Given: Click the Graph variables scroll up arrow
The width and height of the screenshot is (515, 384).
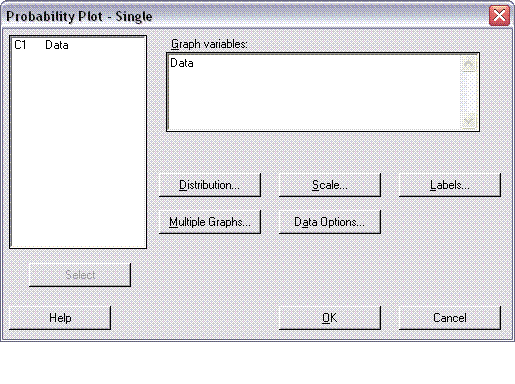Looking at the screenshot, I should point(468,64).
